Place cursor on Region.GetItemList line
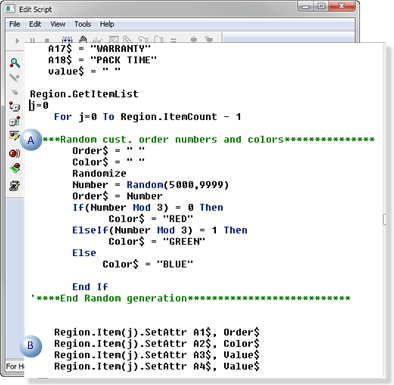The image size is (394, 385). [84, 94]
